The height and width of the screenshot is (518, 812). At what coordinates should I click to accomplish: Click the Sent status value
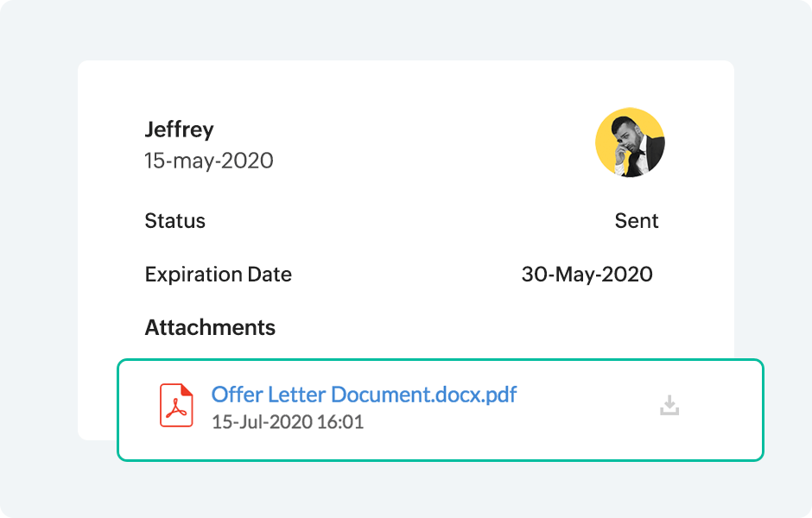(637, 221)
